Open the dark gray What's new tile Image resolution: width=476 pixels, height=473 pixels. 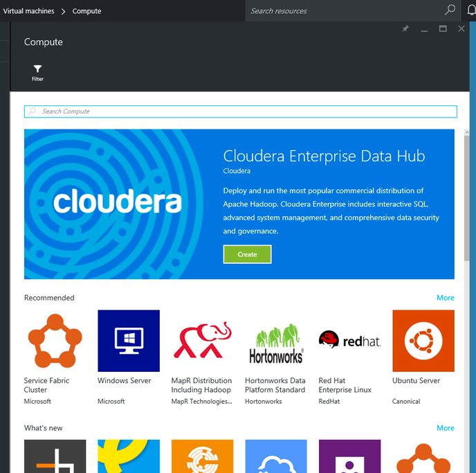pyautogui.click(x=55, y=456)
